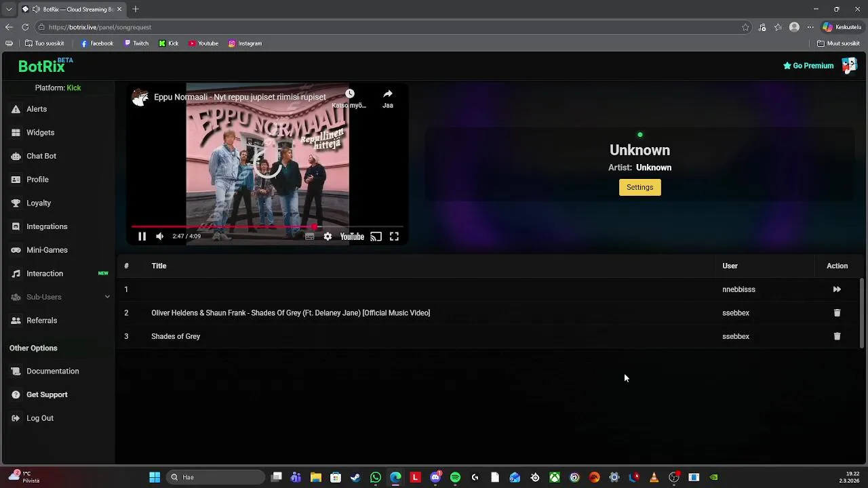
Task: Open the Windows Start menu
Action: [155, 477]
